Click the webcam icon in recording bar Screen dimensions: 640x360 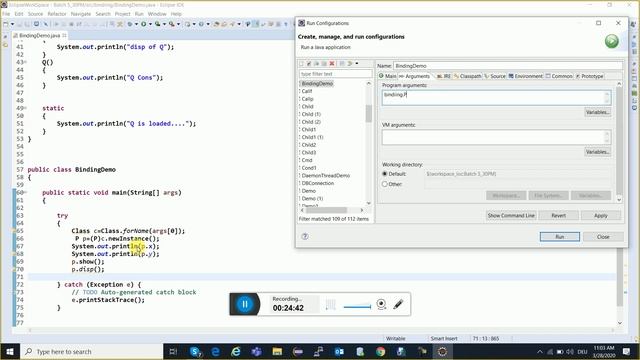click(381, 304)
